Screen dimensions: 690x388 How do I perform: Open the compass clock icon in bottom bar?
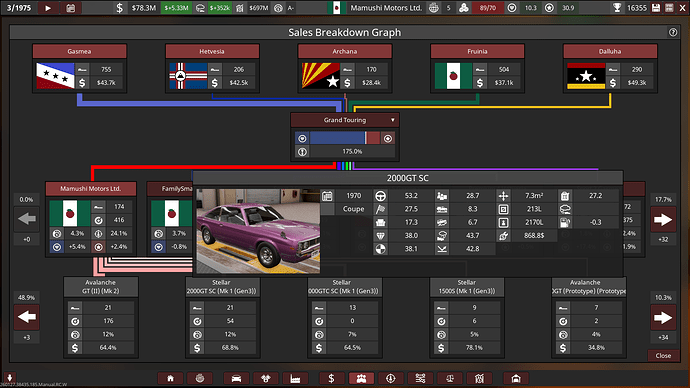click(x=391, y=378)
